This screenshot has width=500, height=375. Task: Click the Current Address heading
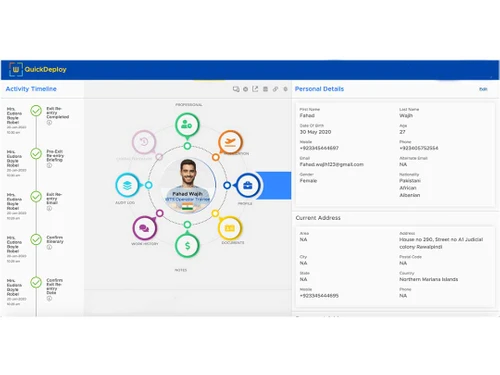(318, 218)
